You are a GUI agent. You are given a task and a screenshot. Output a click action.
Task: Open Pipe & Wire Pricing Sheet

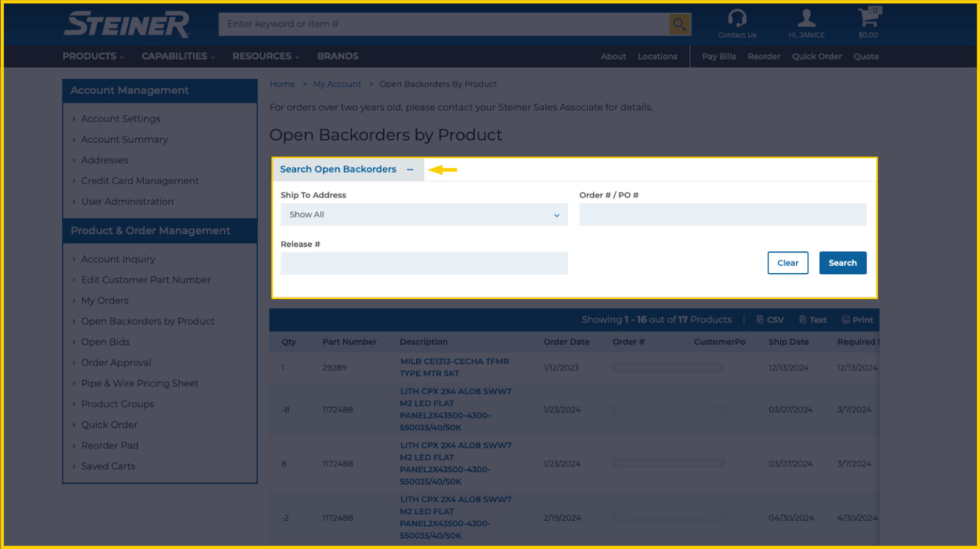point(139,384)
